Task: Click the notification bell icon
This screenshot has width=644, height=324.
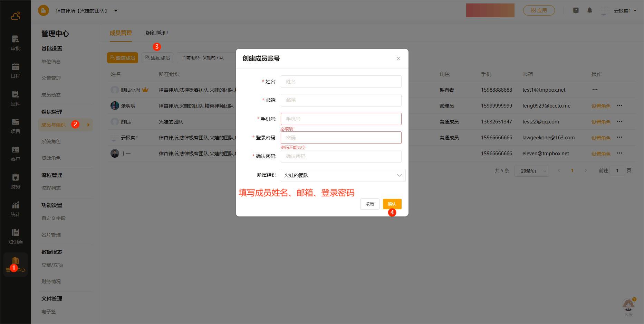Action: [x=589, y=10]
